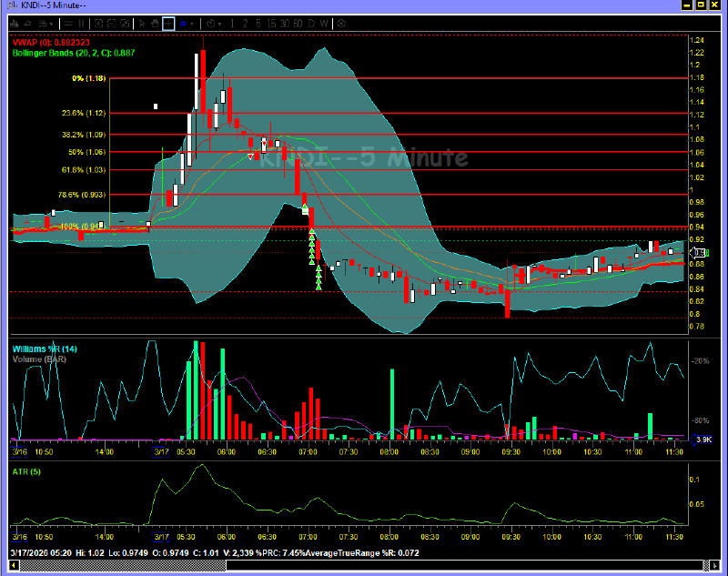This screenshot has width=728, height=576.
Task: Switch to 60 minute timeframe
Action: point(298,24)
